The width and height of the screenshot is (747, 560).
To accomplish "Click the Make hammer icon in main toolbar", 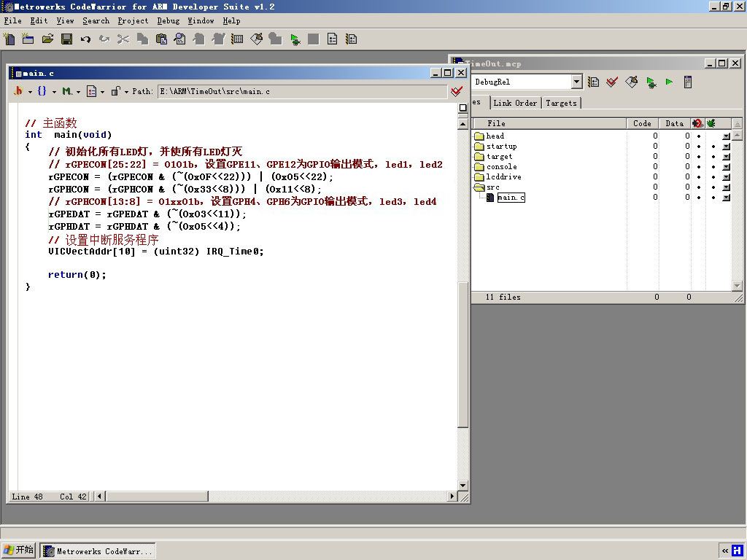I will [256, 39].
